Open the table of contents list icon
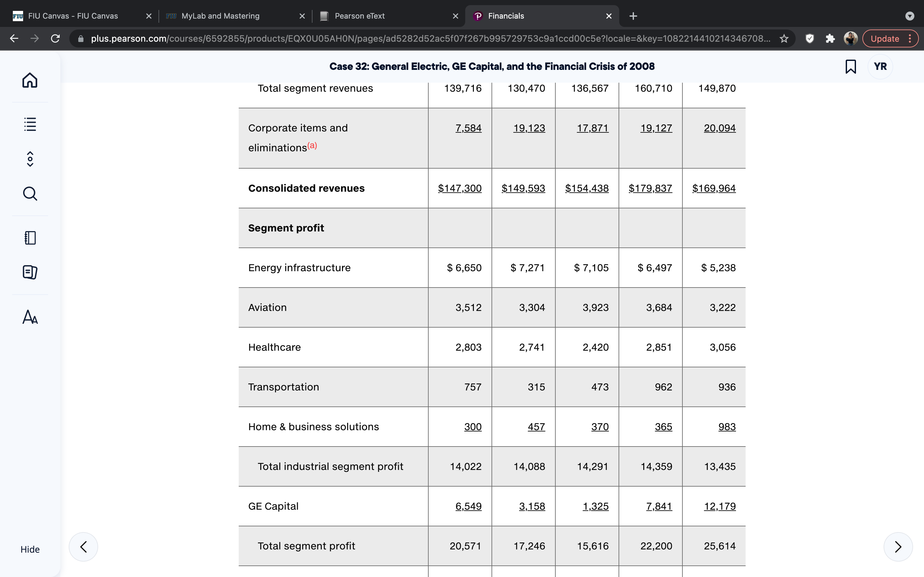This screenshot has width=924, height=577. 30,124
